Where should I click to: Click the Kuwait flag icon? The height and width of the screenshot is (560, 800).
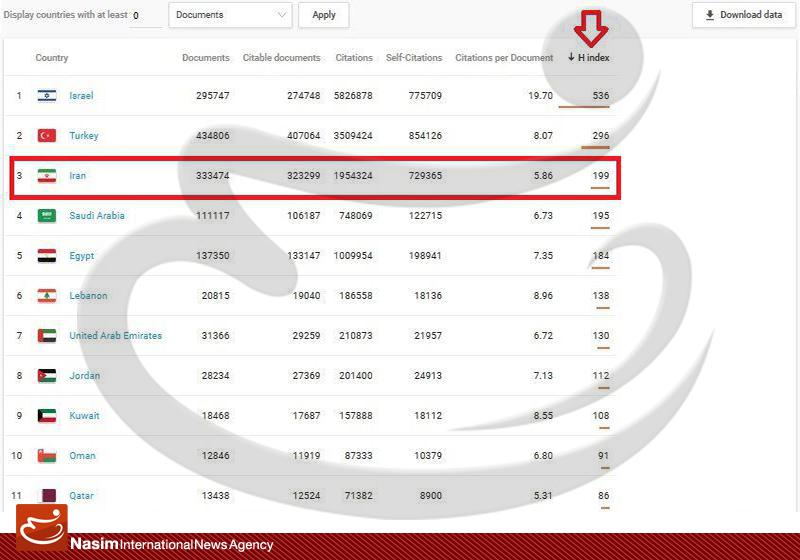click(x=47, y=416)
